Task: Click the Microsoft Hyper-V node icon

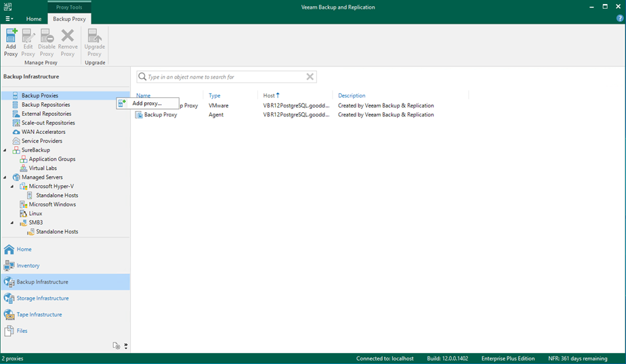Action: pos(23,186)
